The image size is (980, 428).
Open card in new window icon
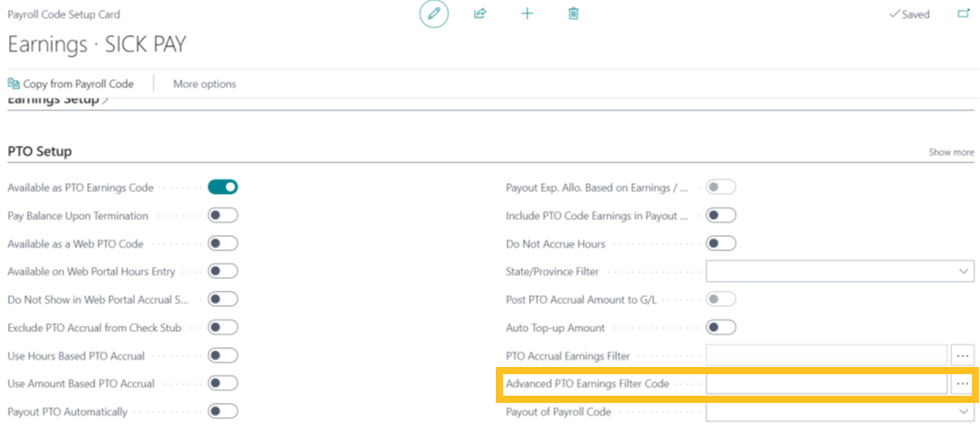964,13
